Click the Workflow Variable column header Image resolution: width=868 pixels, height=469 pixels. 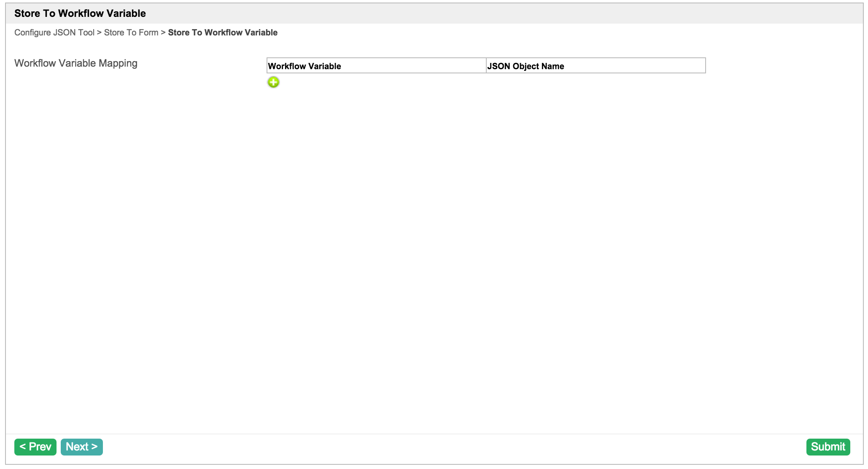point(305,66)
